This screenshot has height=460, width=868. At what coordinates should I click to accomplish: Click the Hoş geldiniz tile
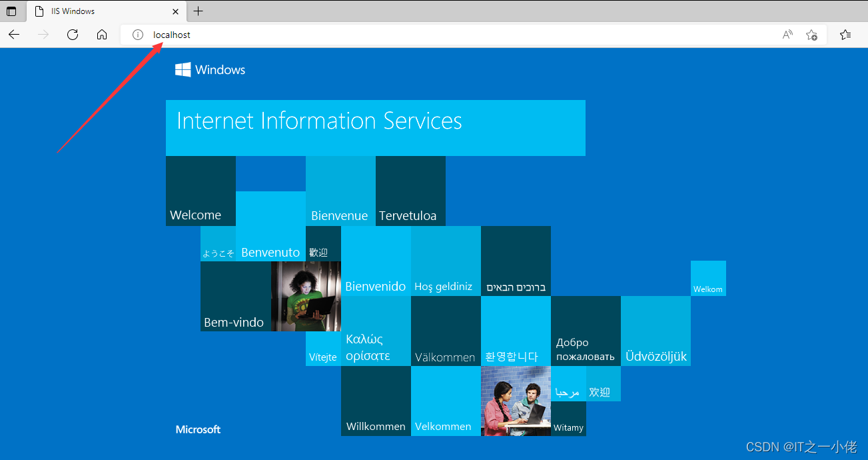[x=446, y=261]
